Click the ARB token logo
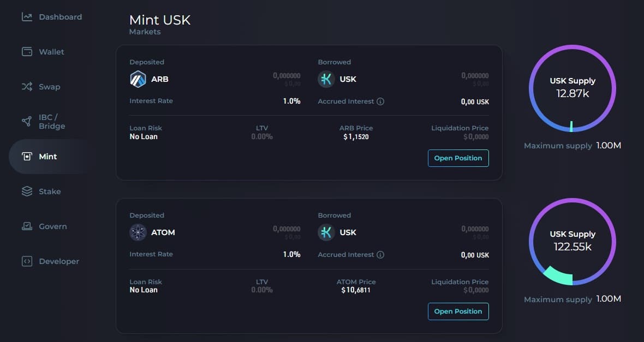Screen dimensions: 644x342 click(x=138, y=79)
